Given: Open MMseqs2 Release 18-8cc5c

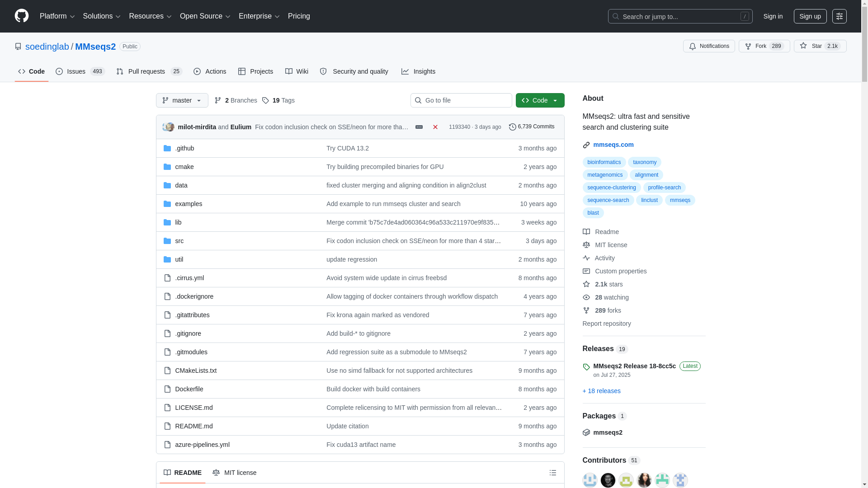Looking at the screenshot, I should coord(634,366).
